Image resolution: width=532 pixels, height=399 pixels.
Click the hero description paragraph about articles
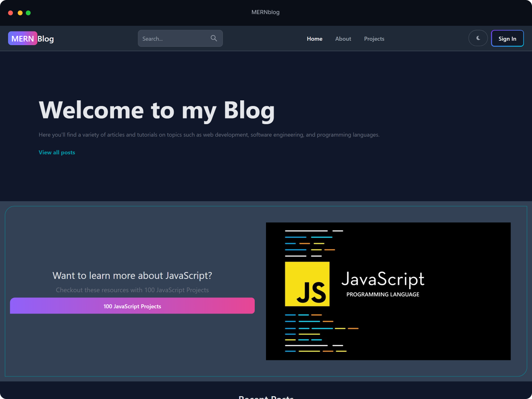pyautogui.click(x=209, y=135)
